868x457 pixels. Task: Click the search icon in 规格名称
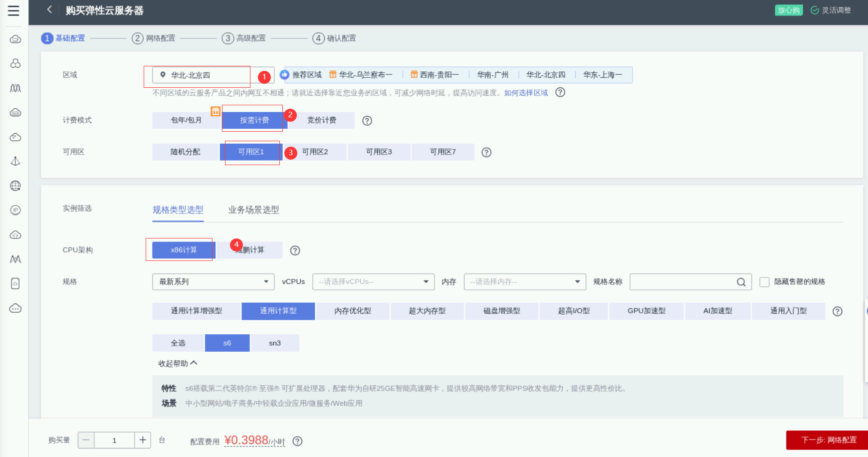pyautogui.click(x=741, y=282)
